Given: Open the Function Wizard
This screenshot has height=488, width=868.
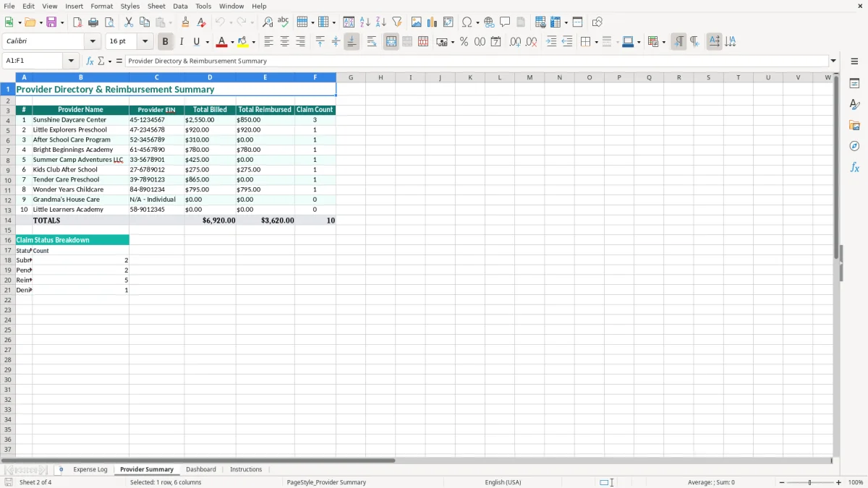Looking at the screenshot, I should tap(90, 61).
